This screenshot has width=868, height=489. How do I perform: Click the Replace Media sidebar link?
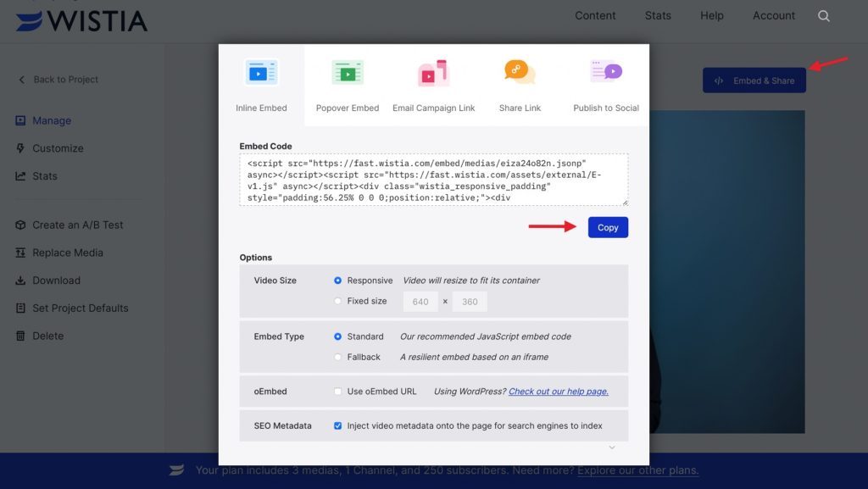click(x=68, y=253)
